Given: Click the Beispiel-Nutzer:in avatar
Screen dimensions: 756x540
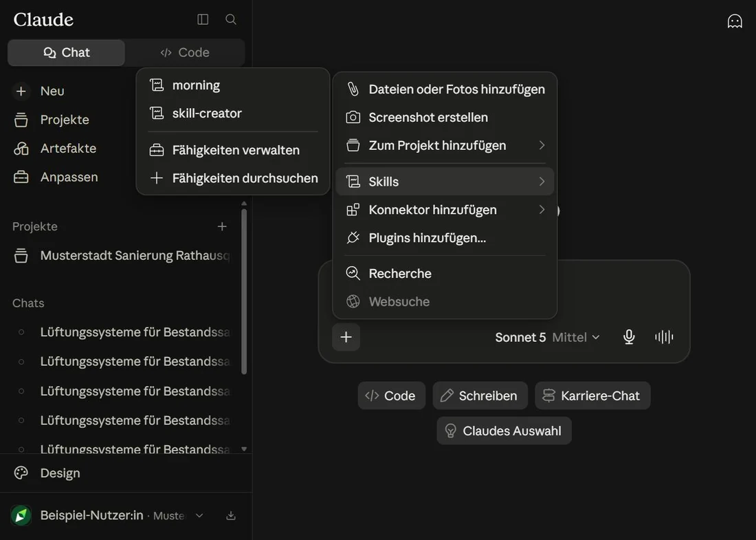Looking at the screenshot, I should click(x=21, y=516).
